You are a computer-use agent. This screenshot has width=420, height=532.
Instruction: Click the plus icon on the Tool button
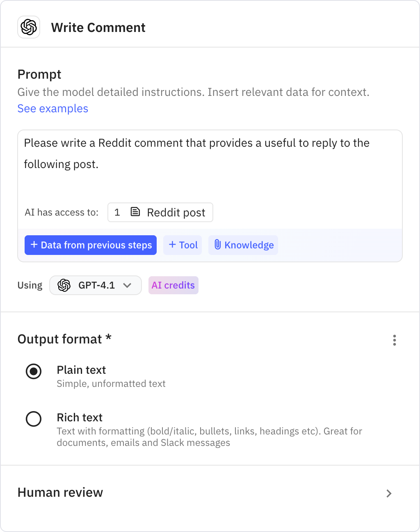(172, 245)
